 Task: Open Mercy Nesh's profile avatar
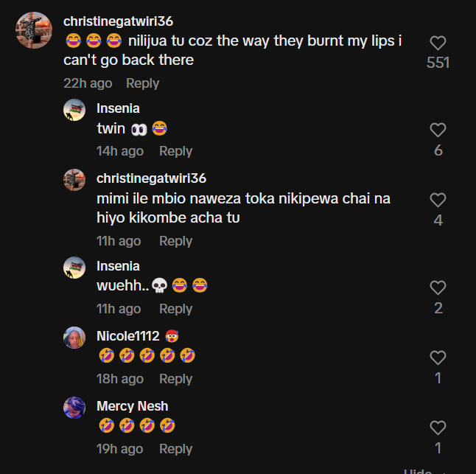pos(74,408)
